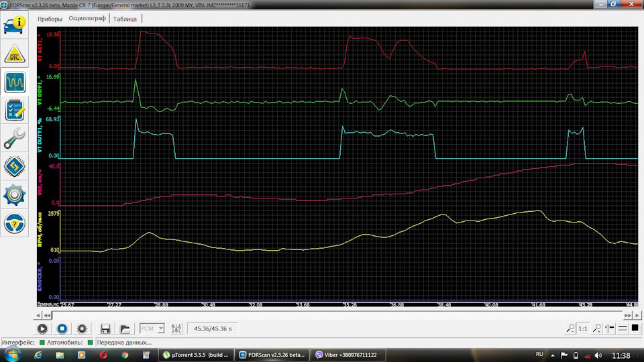Click the marker cursors toggle icon
The width and height of the screenshot is (644, 362).
(176, 328)
